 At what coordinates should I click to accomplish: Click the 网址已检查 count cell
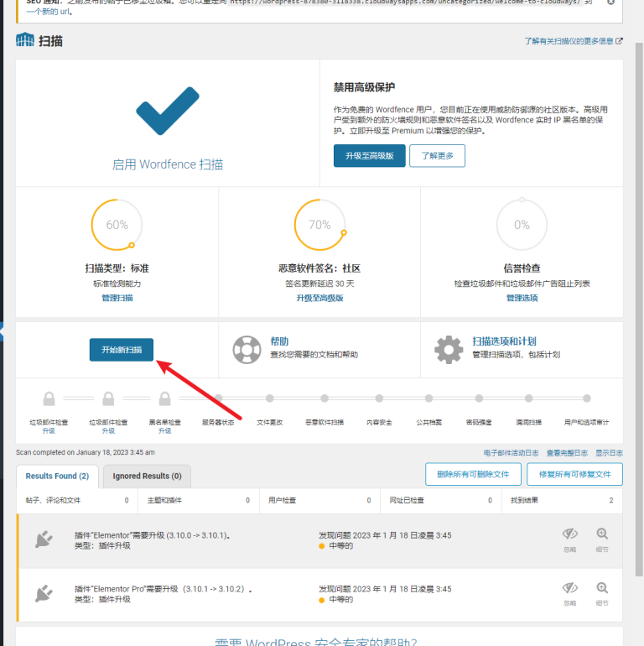click(x=440, y=500)
